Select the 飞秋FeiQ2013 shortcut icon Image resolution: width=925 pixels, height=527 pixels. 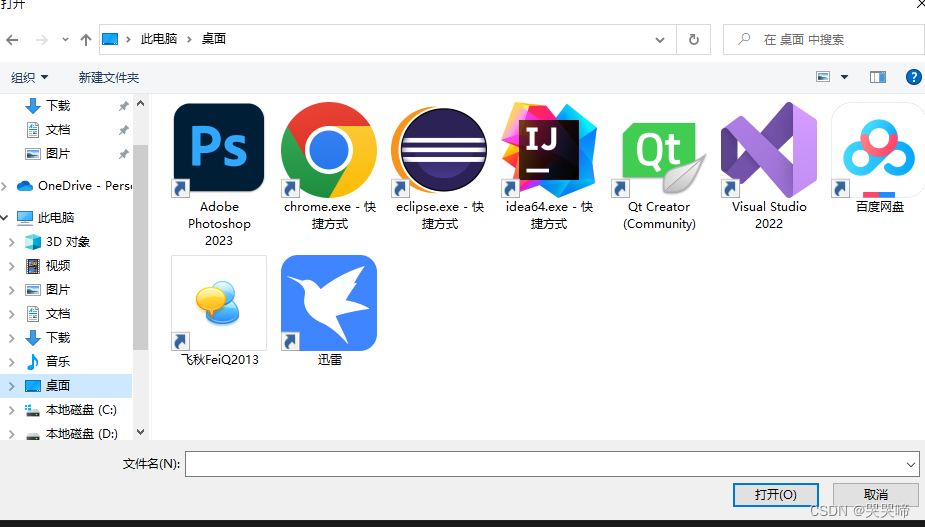[219, 303]
